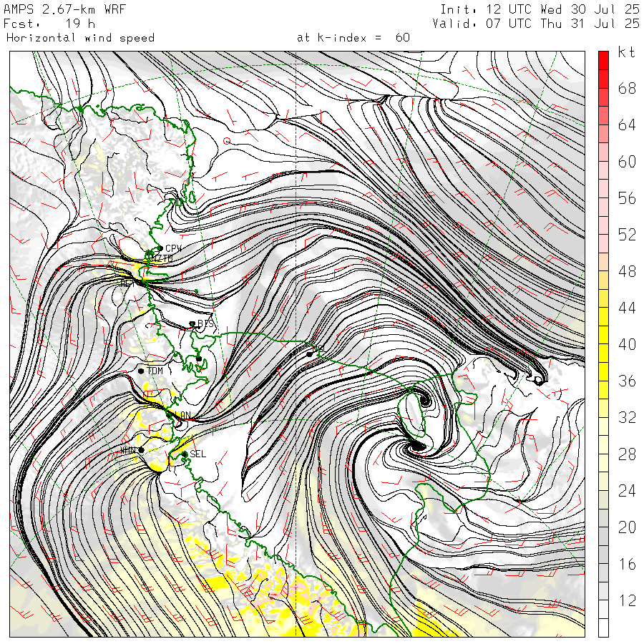Click the BIS station marker dot
This screenshot has height=644, width=644.
pos(192,323)
